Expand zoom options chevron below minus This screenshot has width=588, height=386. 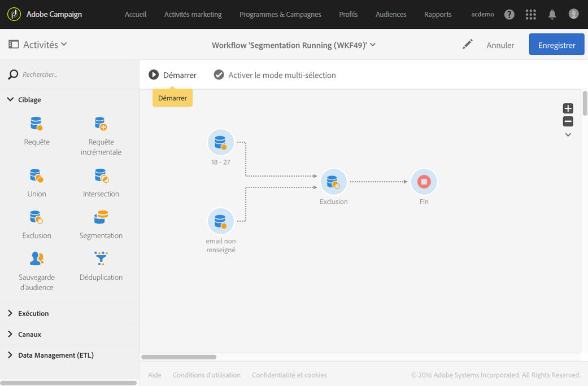568,134
